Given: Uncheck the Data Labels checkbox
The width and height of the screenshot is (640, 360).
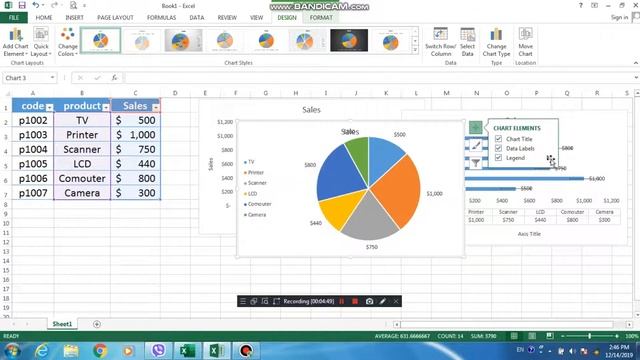Looking at the screenshot, I should tap(498, 148).
